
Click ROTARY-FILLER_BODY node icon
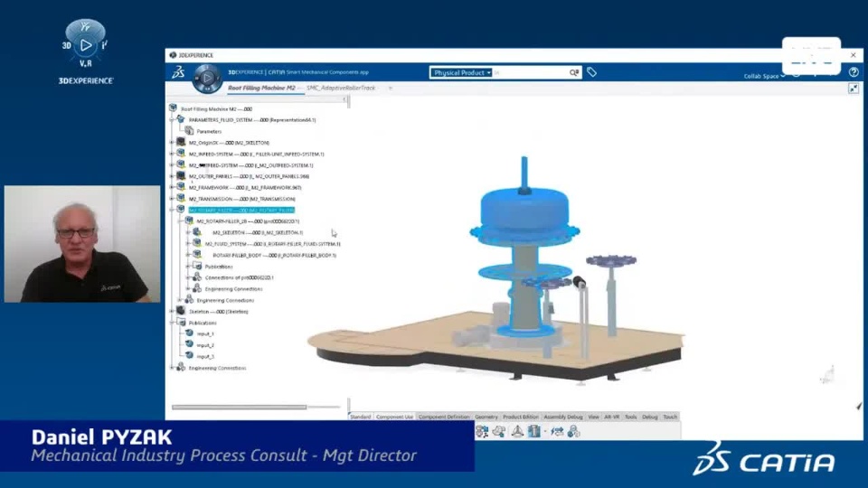[197, 255]
